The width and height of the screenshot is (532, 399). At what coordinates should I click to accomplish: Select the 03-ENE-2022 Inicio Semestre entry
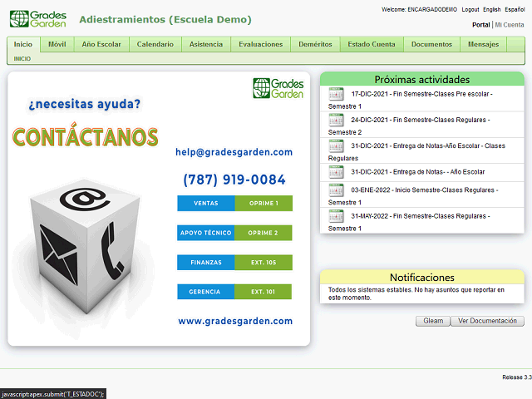point(422,195)
